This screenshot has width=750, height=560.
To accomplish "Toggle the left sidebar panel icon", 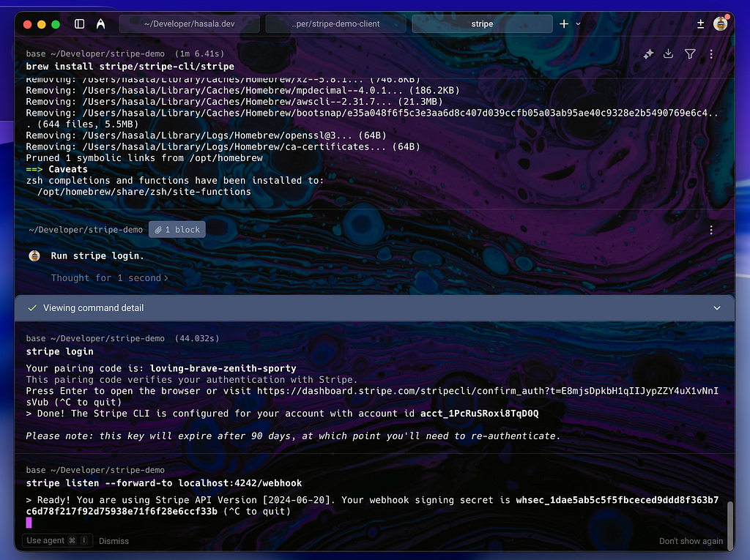I will (79, 24).
